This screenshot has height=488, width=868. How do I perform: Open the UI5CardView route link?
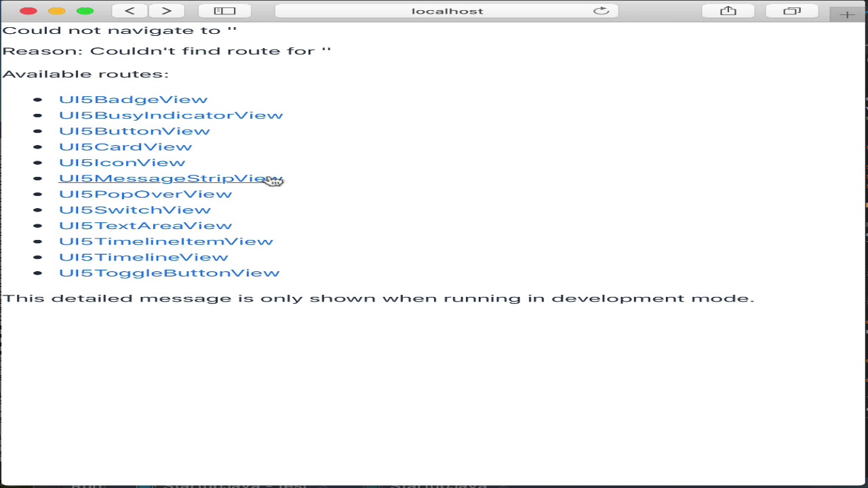(x=125, y=146)
